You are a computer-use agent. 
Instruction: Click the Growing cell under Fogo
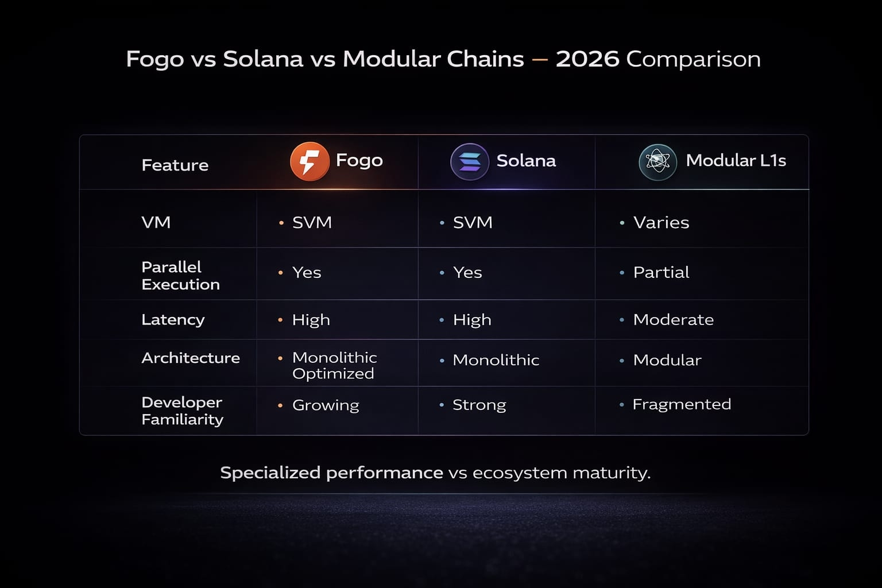(x=326, y=405)
